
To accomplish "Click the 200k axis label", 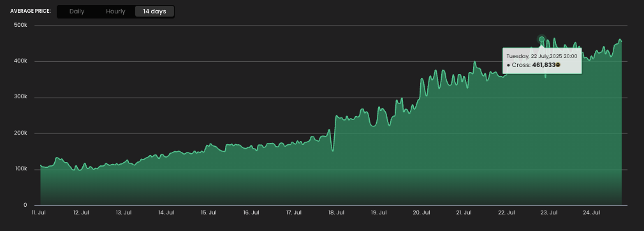I will pos(20,133).
